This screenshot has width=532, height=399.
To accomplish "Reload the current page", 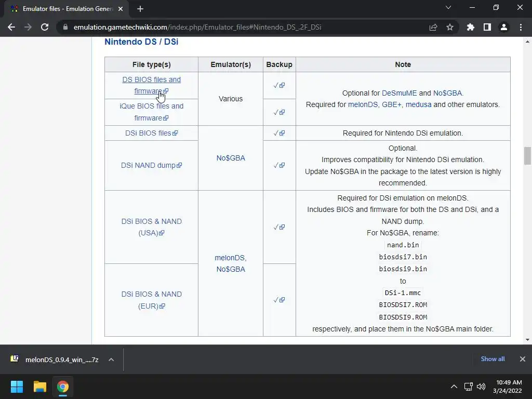I will pyautogui.click(x=45, y=27).
